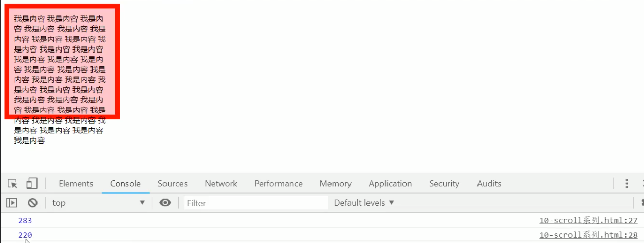Screen dimensions: 644x243
Task: Clear console with the ban icon
Action: (32, 203)
